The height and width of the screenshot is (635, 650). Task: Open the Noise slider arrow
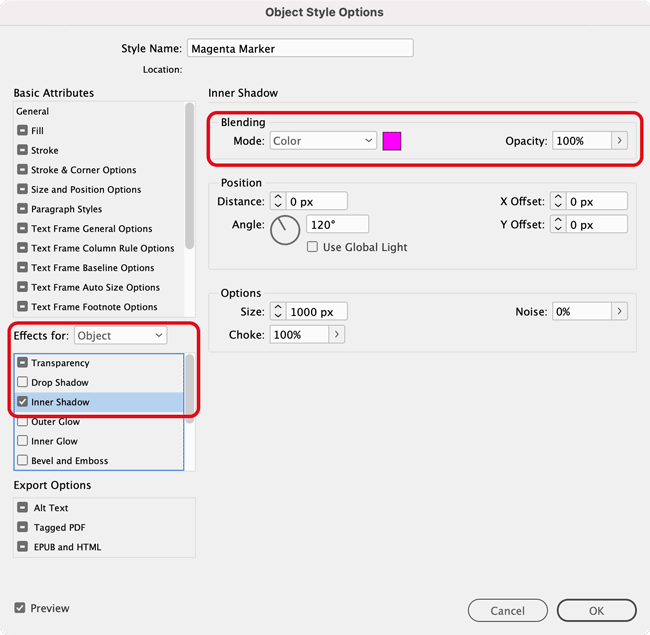(619, 311)
